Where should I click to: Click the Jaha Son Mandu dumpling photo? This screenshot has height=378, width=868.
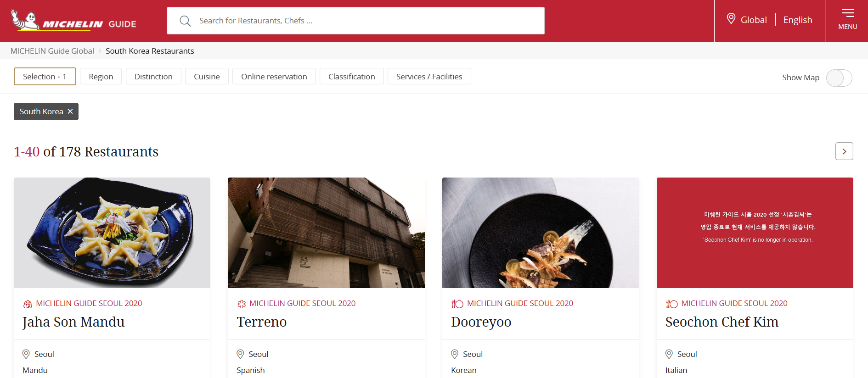(112, 233)
